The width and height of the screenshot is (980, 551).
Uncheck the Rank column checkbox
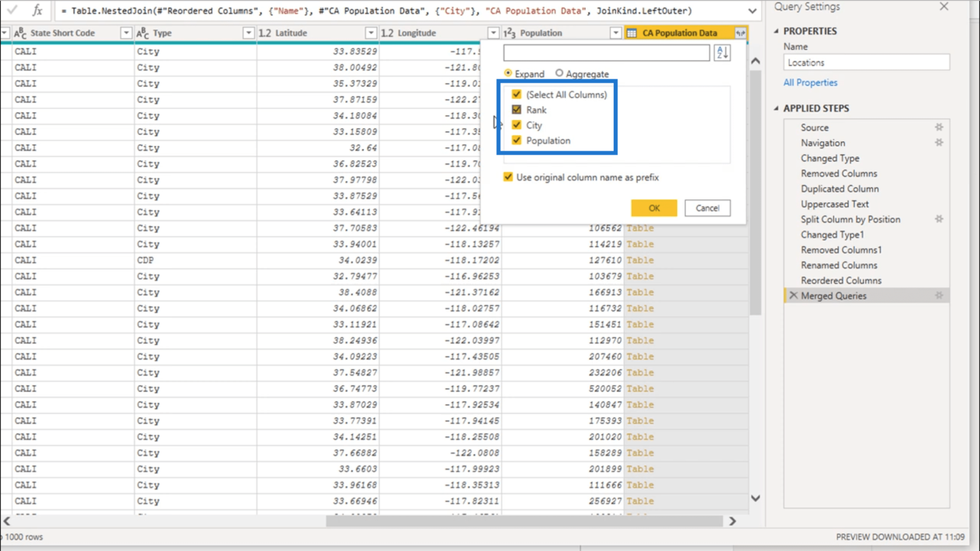point(517,110)
